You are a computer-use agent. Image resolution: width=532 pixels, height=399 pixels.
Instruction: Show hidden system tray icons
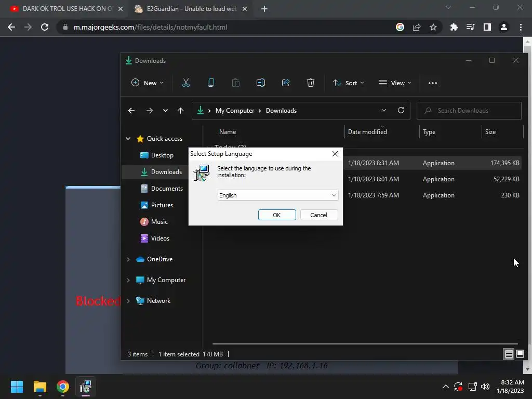445,387
